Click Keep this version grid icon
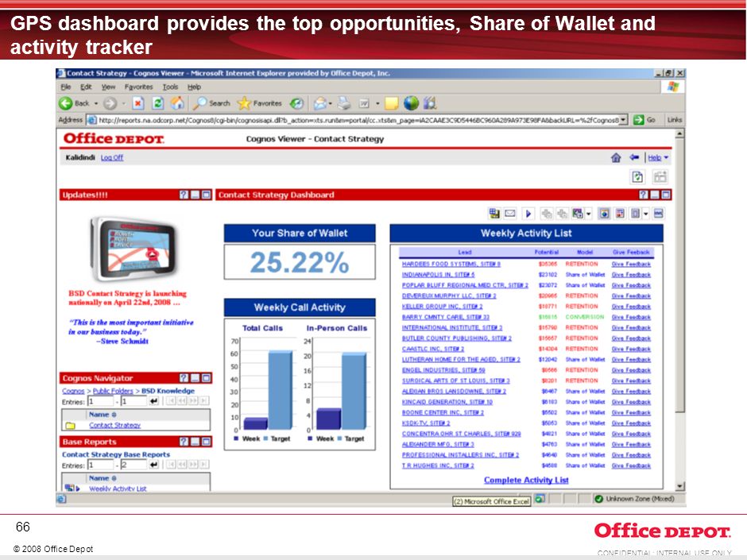The image size is (747, 560). [x=494, y=214]
